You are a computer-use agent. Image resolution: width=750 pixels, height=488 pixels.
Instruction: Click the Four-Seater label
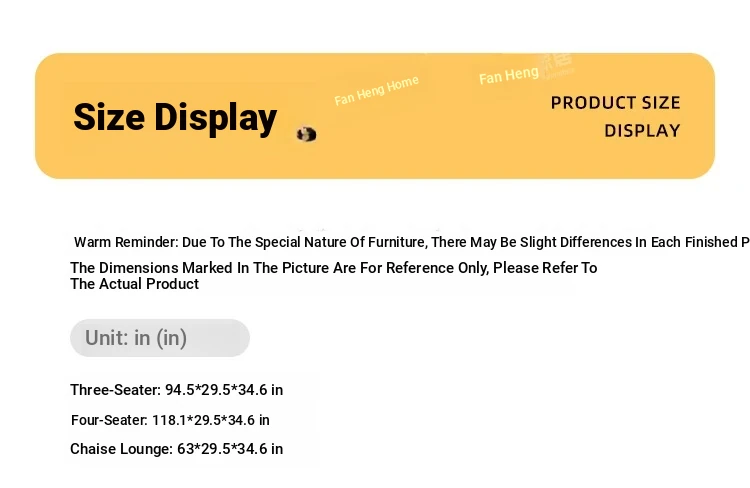pos(110,420)
